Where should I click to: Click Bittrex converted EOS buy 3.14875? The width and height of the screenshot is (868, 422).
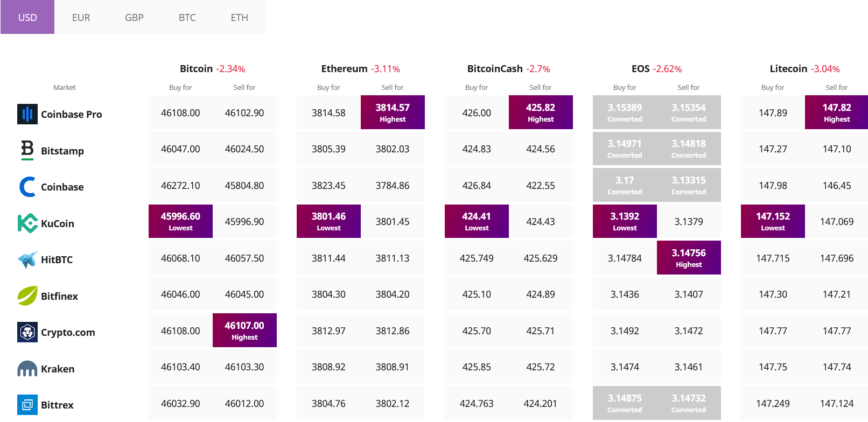(x=625, y=403)
